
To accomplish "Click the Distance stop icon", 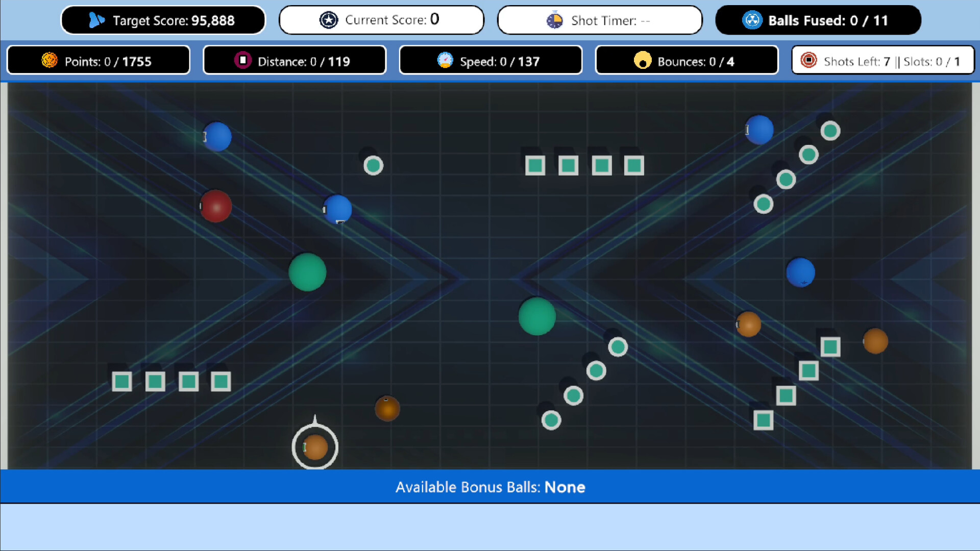I will pyautogui.click(x=243, y=60).
